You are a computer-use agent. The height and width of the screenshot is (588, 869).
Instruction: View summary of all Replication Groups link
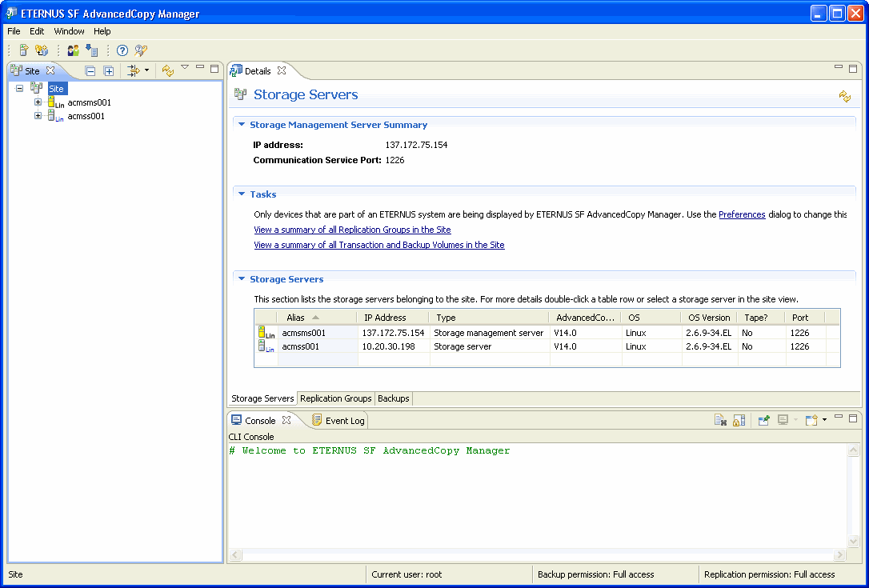point(352,230)
